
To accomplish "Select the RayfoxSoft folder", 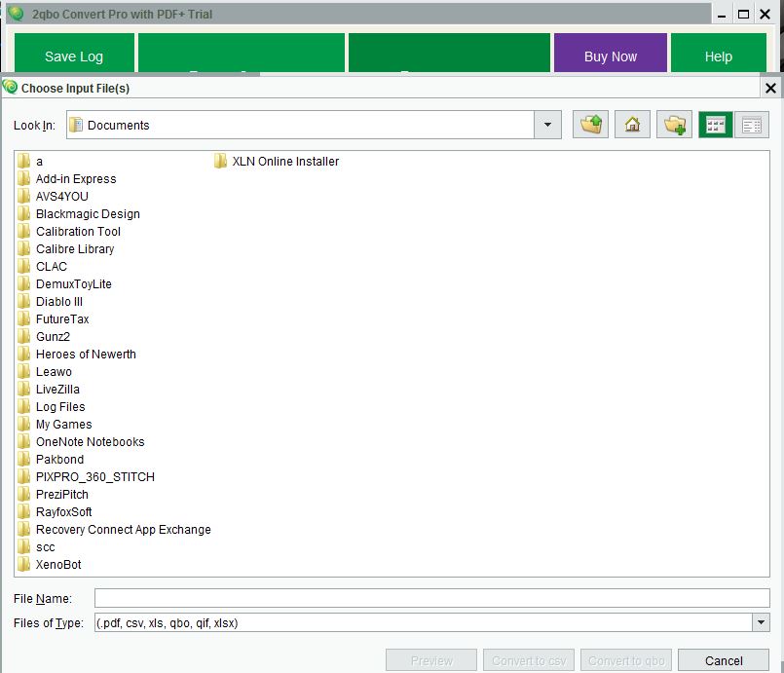I will click(x=55, y=511).
